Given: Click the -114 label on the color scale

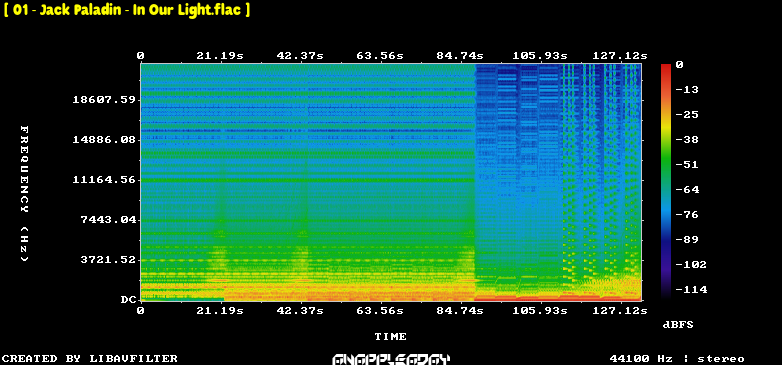Looking at the screenshot, I should [x=691, y=290].
